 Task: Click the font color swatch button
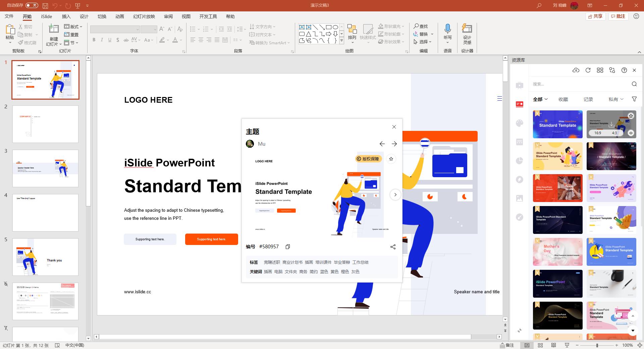click(175, 40)
